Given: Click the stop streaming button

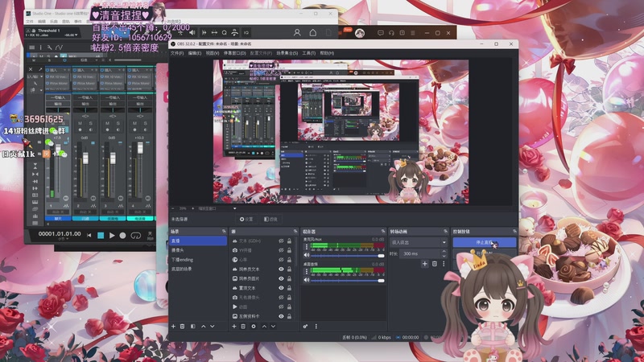Looking at the screenshot, I should (x=485, y=243).
